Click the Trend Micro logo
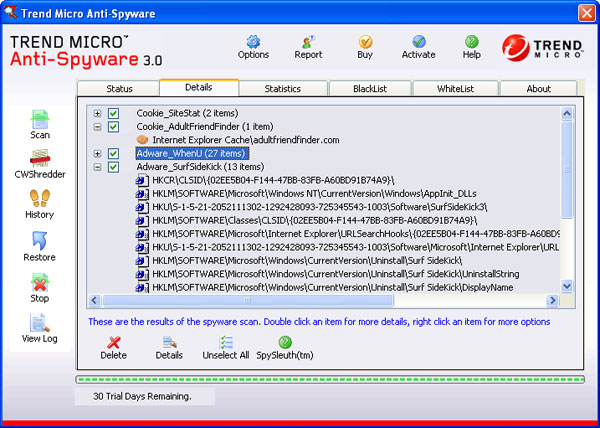Viewport: 600px width, 428px height. 542,47
